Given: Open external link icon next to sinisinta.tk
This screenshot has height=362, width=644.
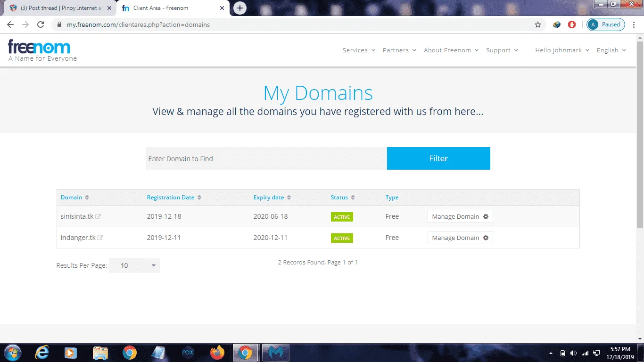Looking at the screenshot, I should tap(98, 217).
